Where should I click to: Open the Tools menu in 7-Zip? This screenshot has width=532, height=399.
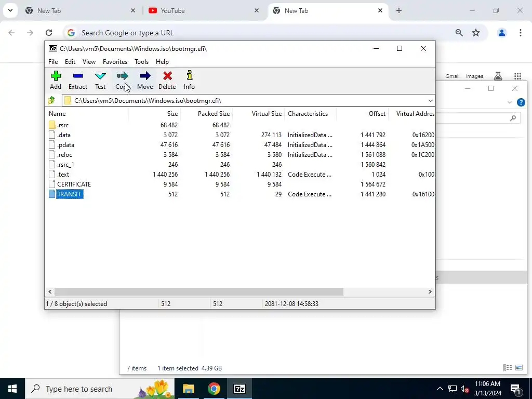(141, 62)
